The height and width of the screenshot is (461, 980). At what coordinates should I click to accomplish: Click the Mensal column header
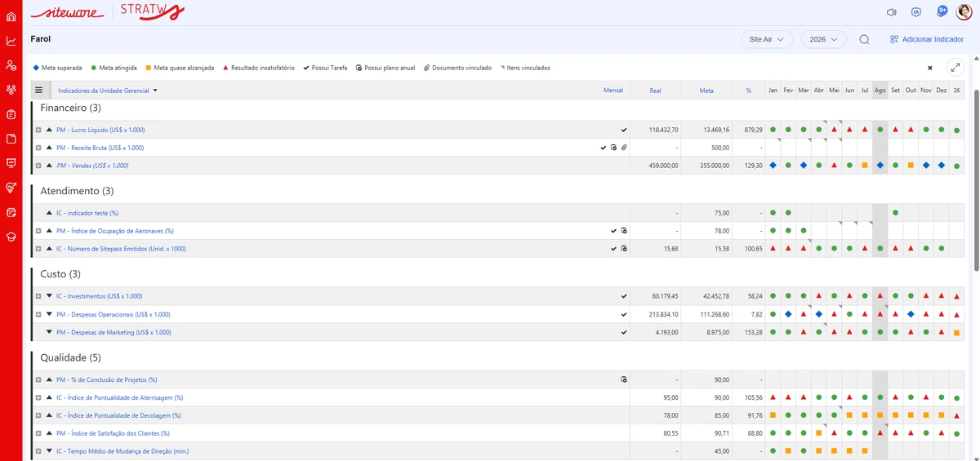612,91
